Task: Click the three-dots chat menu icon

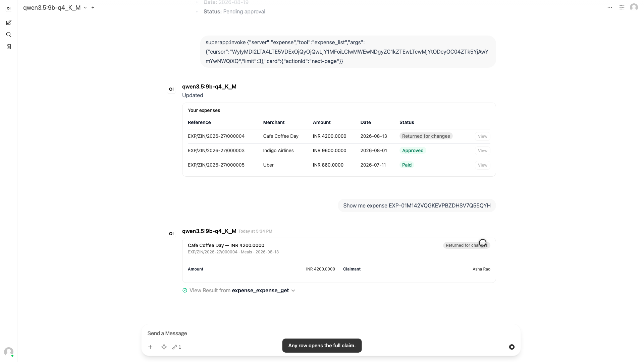Action: click(610, 7)
